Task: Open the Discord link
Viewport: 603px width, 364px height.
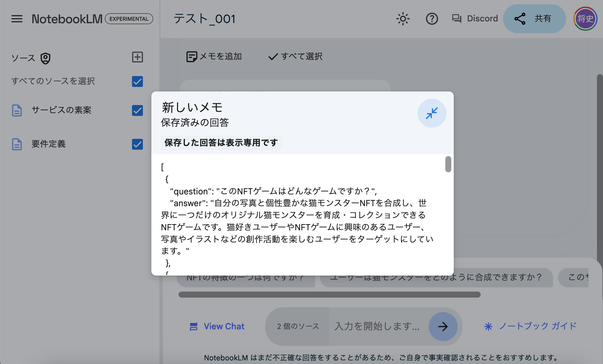Action: pos(475,19)
